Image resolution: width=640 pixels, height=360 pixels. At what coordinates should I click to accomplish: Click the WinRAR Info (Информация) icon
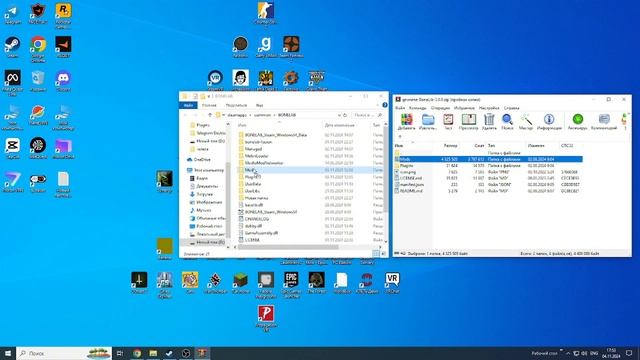coord(549,122)
